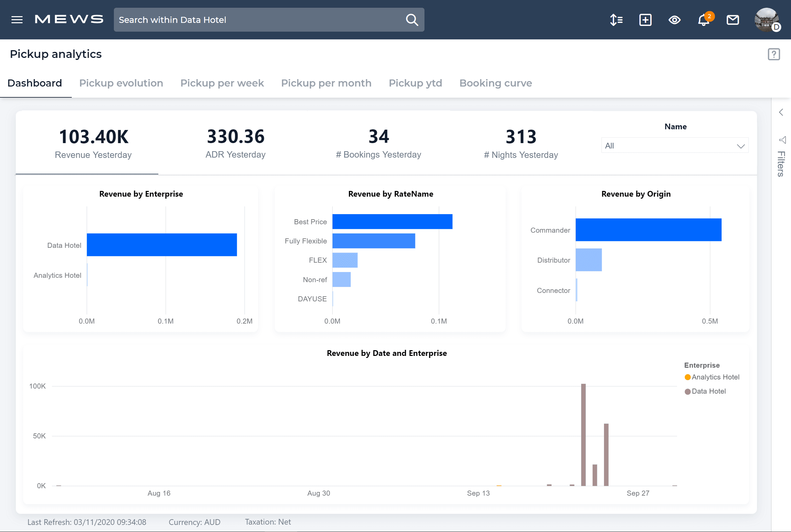
Task: Select the # Bookings Yesterday KPI tile
Action: click(378, 142)
